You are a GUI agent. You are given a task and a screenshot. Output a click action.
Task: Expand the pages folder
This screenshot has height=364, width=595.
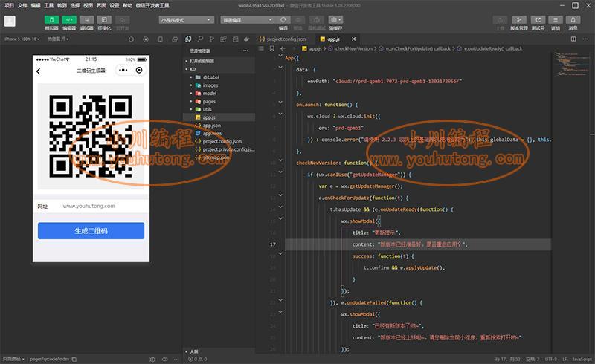coord(219,101)
